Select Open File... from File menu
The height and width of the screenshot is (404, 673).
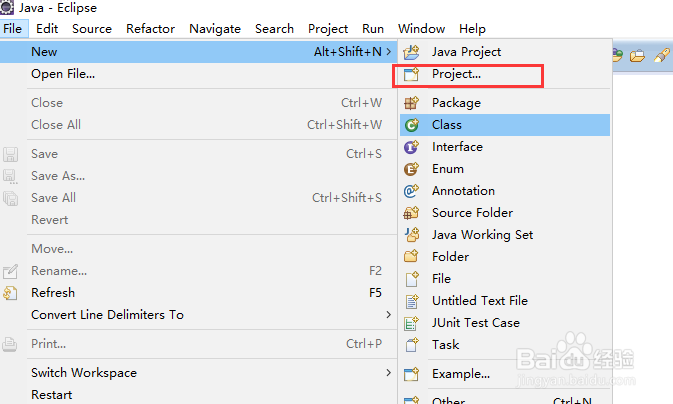(x=63, y=73)
